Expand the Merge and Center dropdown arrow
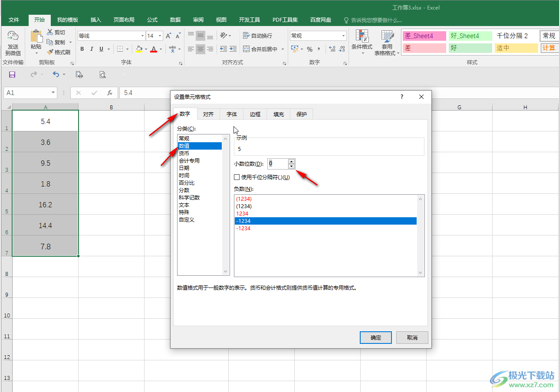559x392 pixels. pos(283,49)
